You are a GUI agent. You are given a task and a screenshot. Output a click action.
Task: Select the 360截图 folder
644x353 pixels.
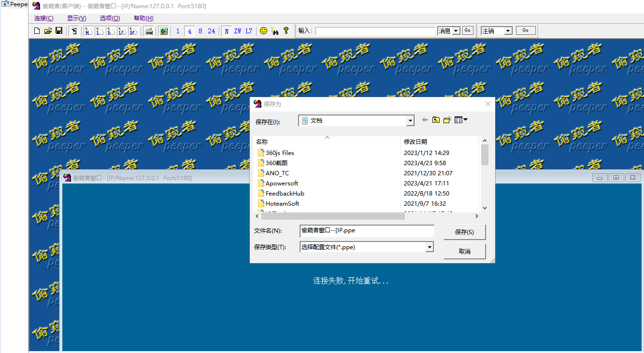tap(272, 163)
